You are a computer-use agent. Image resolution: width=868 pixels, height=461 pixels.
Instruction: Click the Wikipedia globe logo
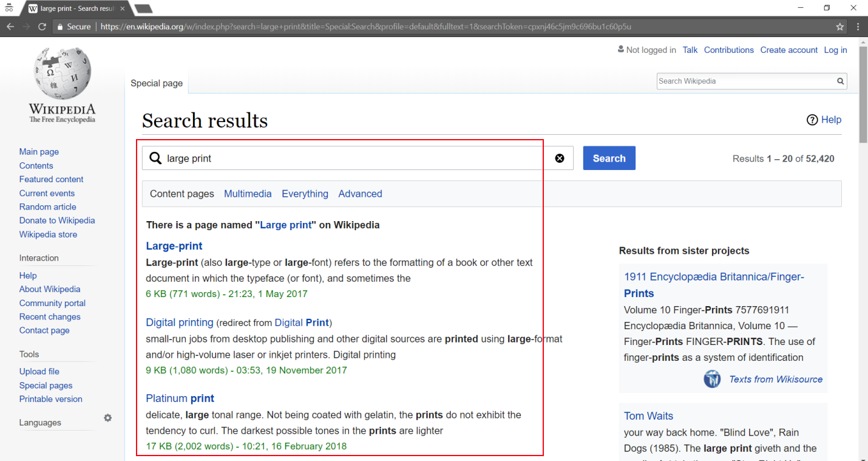pyautogui.click(x=63, y=73)
